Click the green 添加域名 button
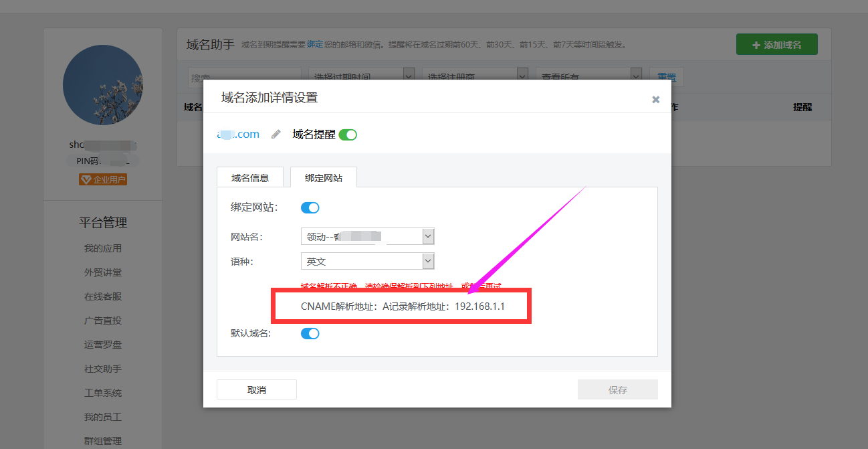This screenshot has height=449, width=868. tap(776, 43)
